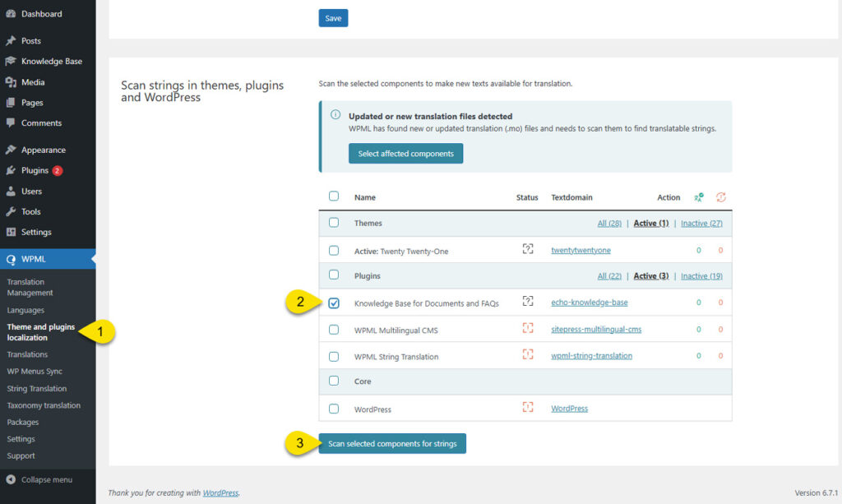Open WPML Settings submenu item
Screen dimensions: 842x504
pyautogui.click(x=21, y=439)
